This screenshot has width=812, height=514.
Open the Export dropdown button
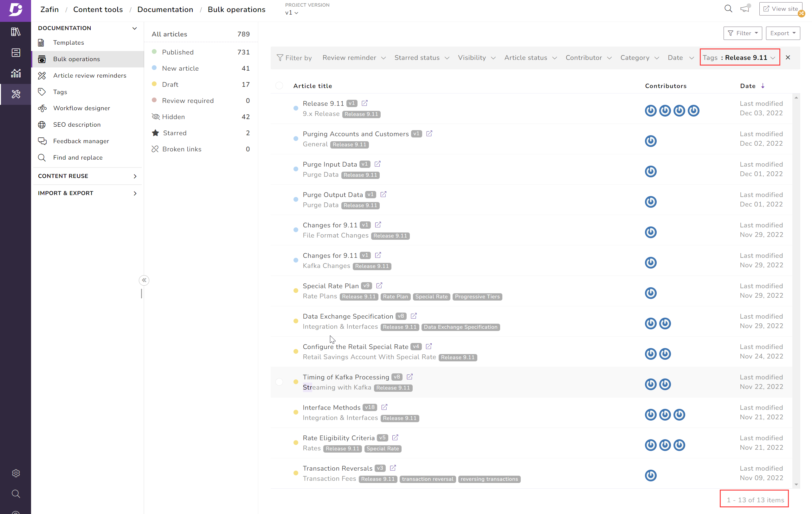coord(783,33)
